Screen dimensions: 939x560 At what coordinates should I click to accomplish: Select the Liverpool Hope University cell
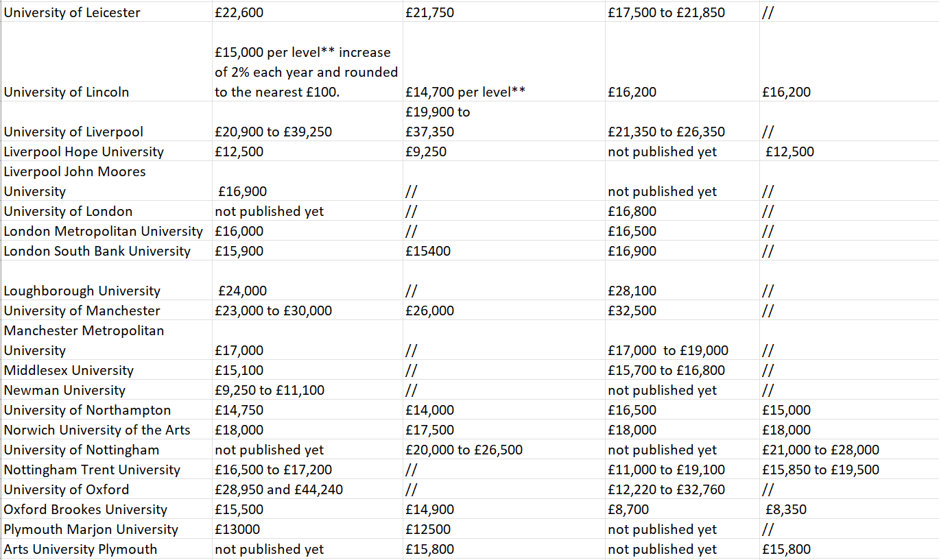click(x=84, y=151)
